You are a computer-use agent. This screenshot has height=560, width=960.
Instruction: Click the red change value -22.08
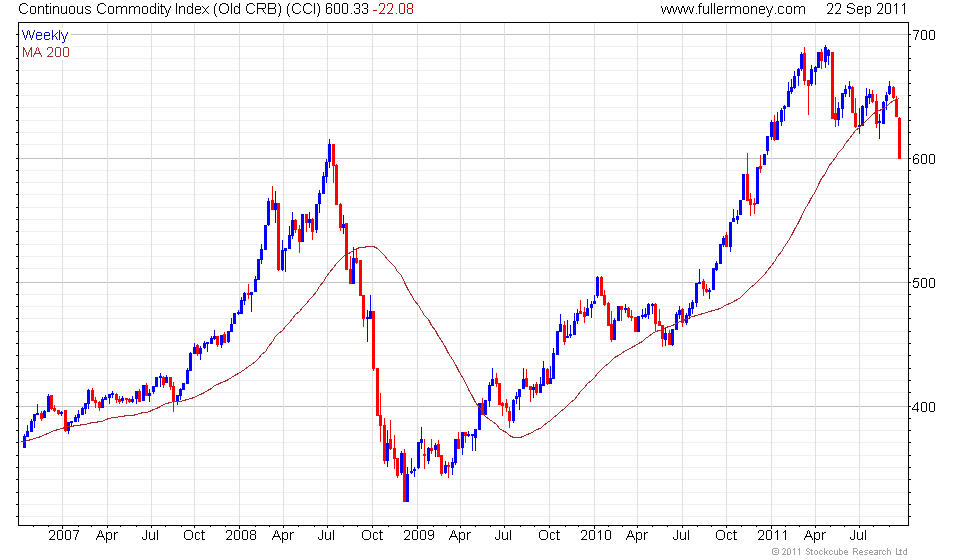click(393, 9)
